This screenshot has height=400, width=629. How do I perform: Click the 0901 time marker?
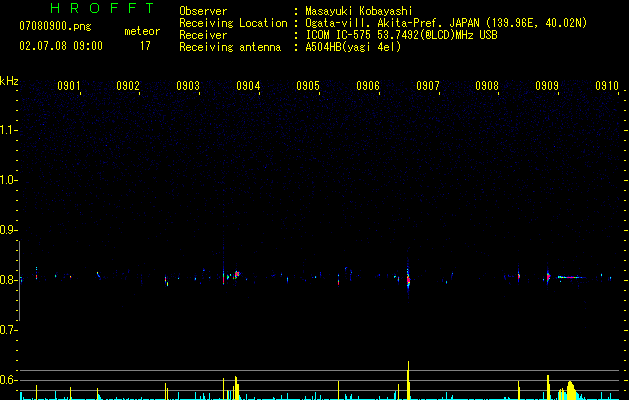coord(69,86)
